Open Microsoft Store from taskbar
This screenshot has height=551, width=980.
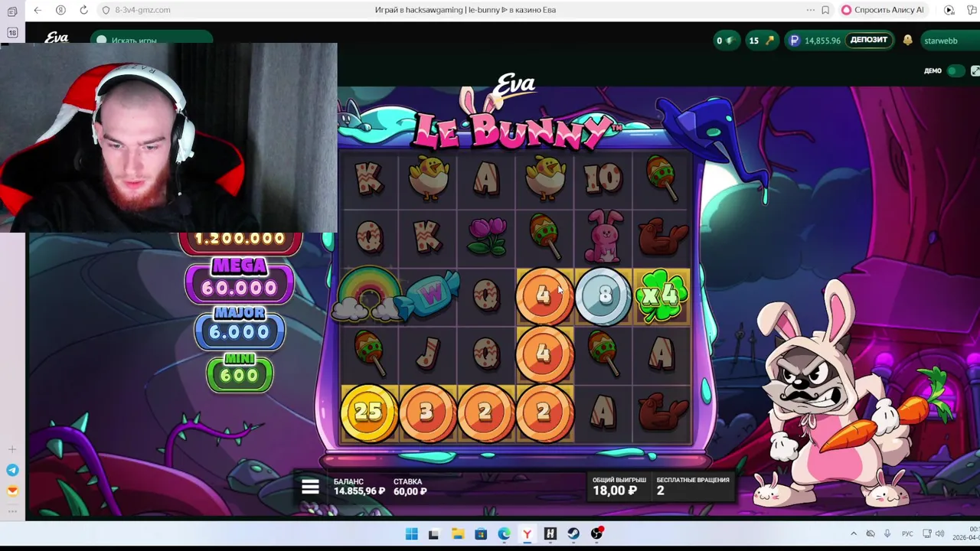point(480,533)
